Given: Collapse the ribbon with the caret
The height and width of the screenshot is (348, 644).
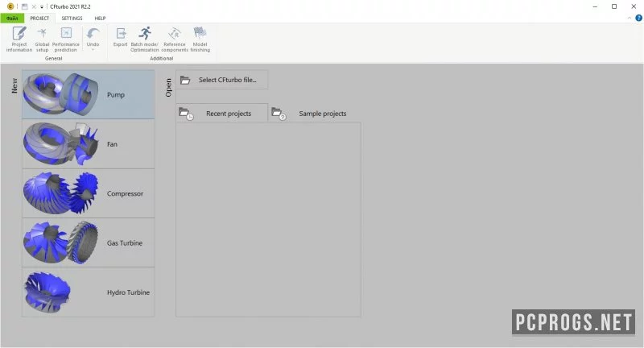Looking at the screenshot, I should click(630, 18).
